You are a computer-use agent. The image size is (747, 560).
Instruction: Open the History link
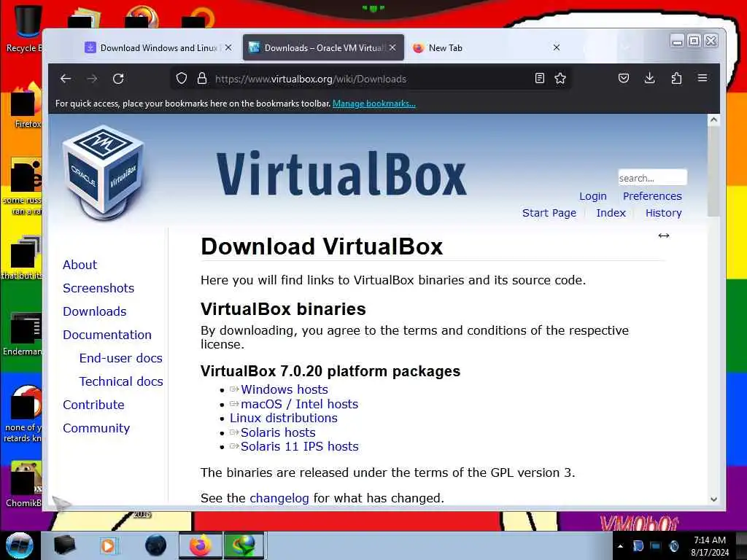(663, 213)
